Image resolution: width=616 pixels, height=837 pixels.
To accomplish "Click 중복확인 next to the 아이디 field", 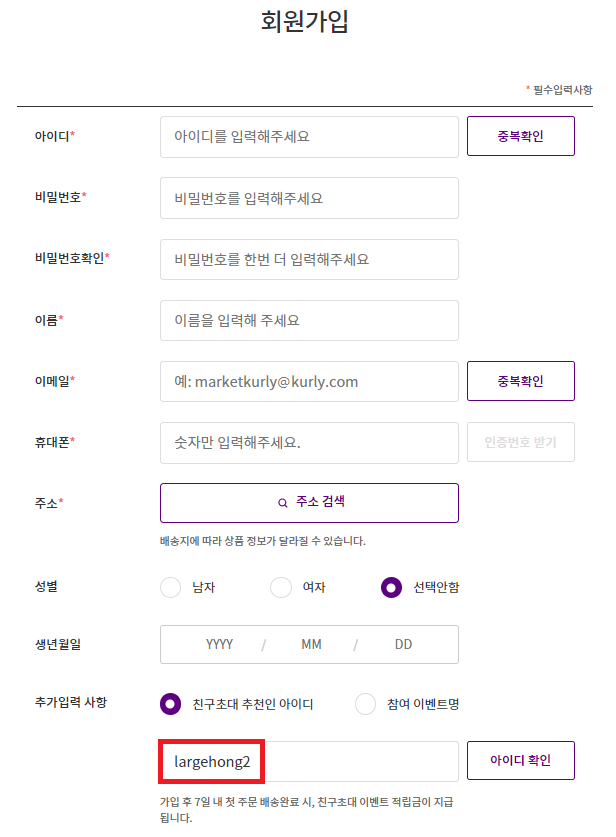I will [x=520, y=135].
